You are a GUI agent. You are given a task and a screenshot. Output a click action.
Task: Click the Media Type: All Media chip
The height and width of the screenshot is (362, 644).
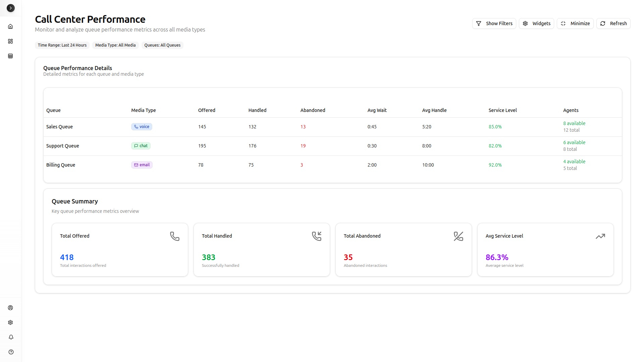[x=115, y=45]
